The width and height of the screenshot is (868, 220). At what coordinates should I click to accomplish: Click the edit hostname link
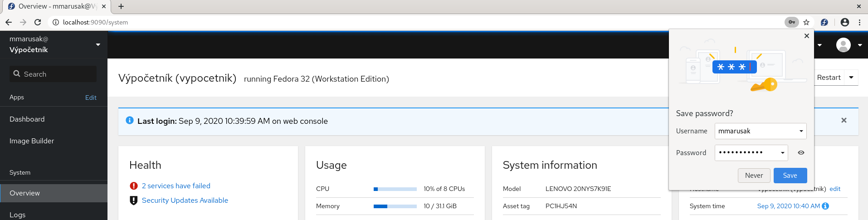tap(835, 189)
